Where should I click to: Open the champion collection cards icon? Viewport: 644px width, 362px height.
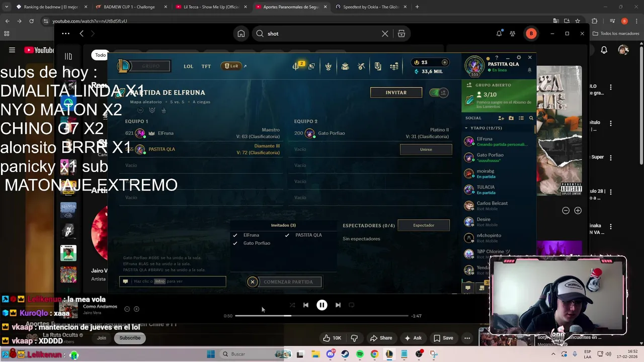[311, 66]
